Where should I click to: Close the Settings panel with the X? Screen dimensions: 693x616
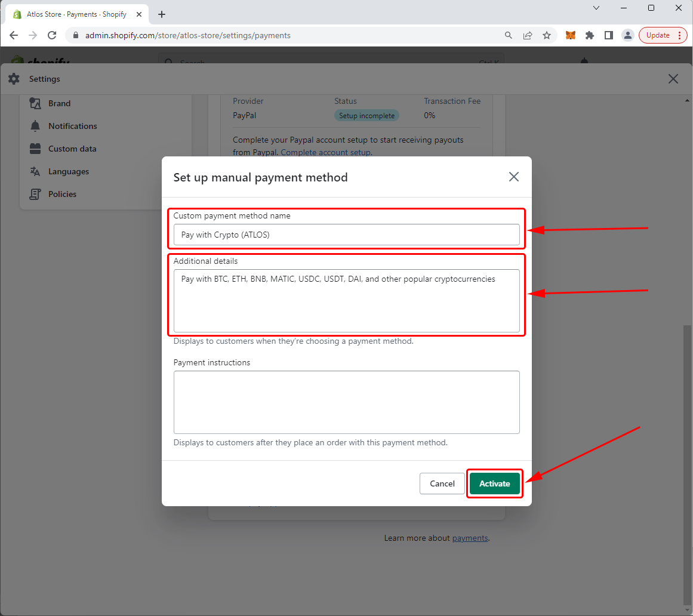[673, 79]
